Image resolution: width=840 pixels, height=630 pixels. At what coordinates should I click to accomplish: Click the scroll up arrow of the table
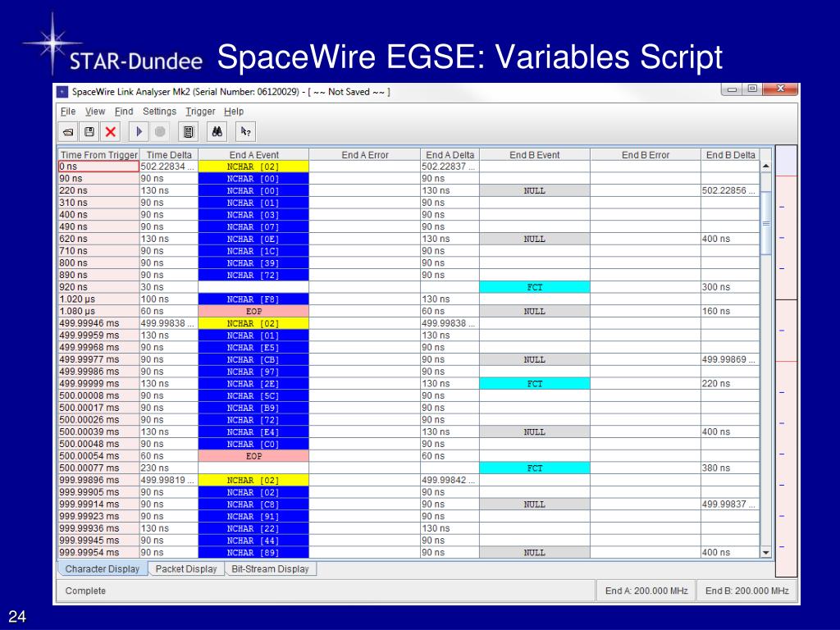(766, 166)
